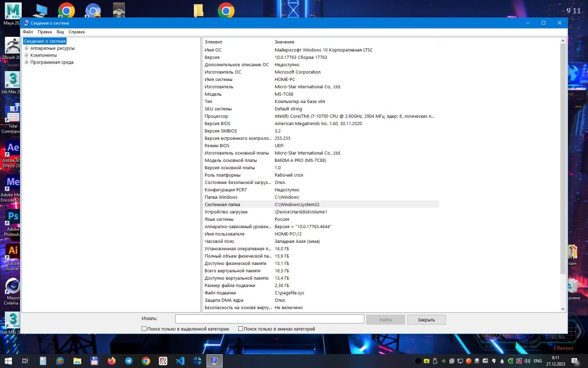Viewport: 588px width, 368px height.
Task: Open Calculator from the taskbar
Action: click(x=43, y=361)
